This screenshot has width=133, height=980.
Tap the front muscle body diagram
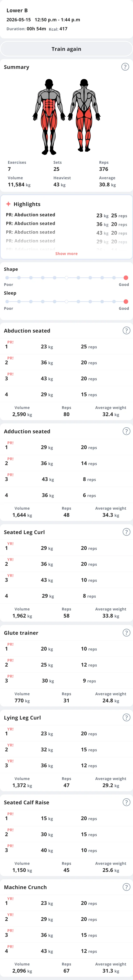[x=49, y=117]
